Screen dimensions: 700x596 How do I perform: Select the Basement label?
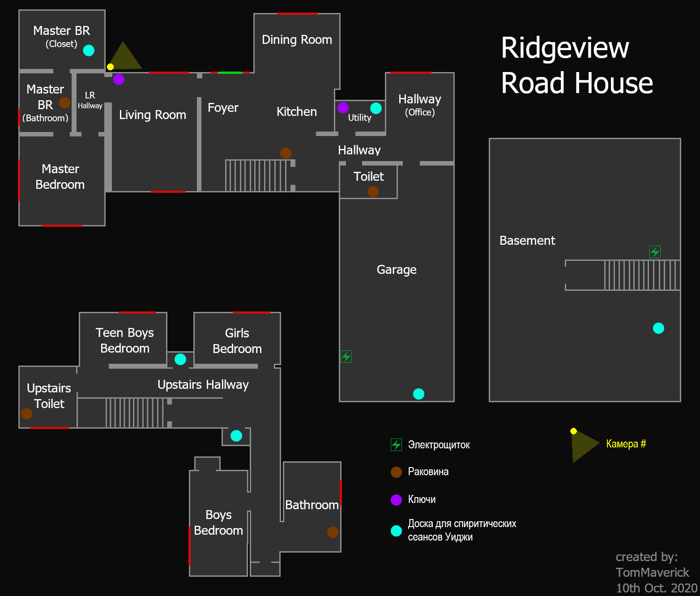coord(527,241)
